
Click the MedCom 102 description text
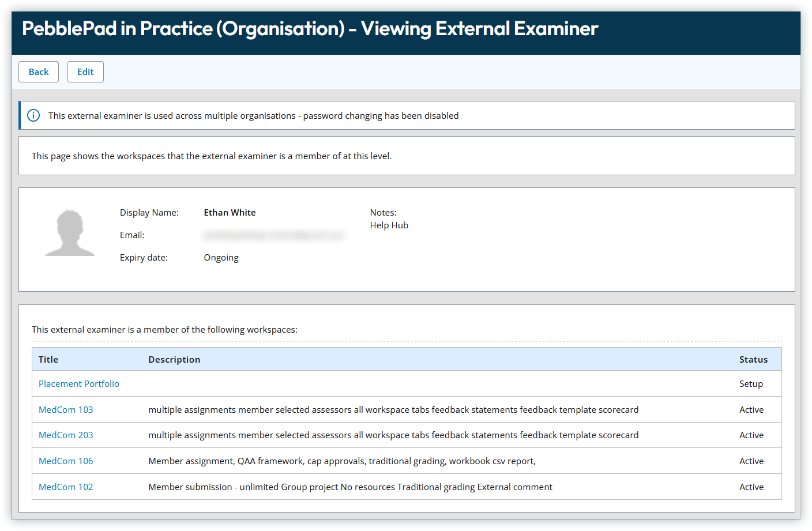tap(350, 487)
